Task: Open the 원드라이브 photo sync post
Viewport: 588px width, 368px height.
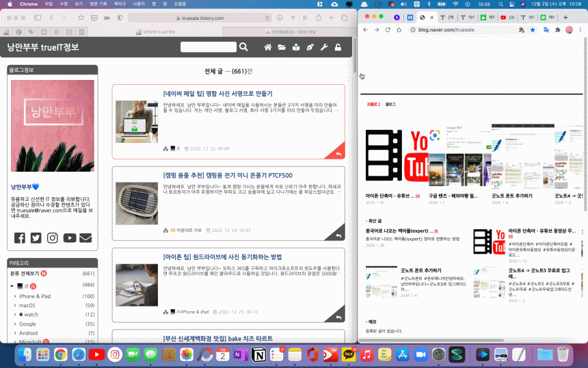Action: coord(222,257)
